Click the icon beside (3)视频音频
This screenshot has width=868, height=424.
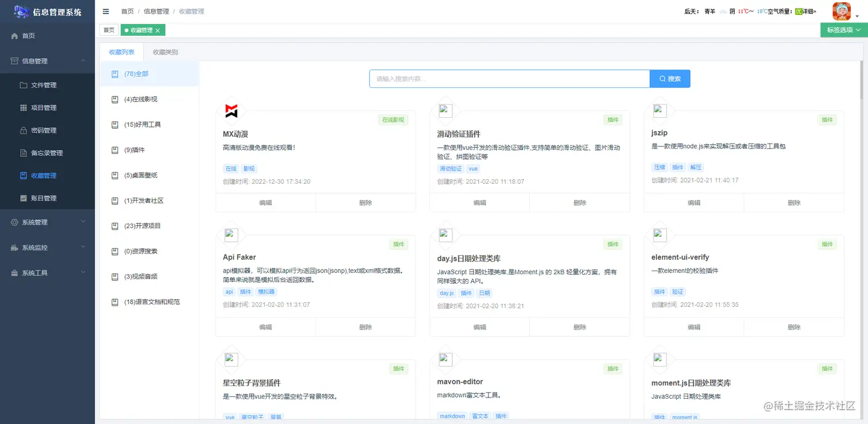tap(115, 276)
